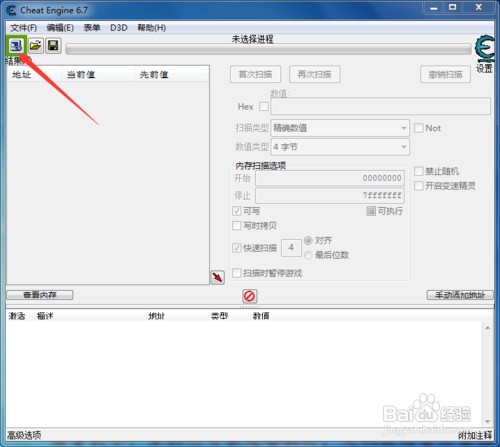This screenshot has width=500, height=447.
Task: Toggle the 快速扫描 checkbox
Action: point(237,248)
